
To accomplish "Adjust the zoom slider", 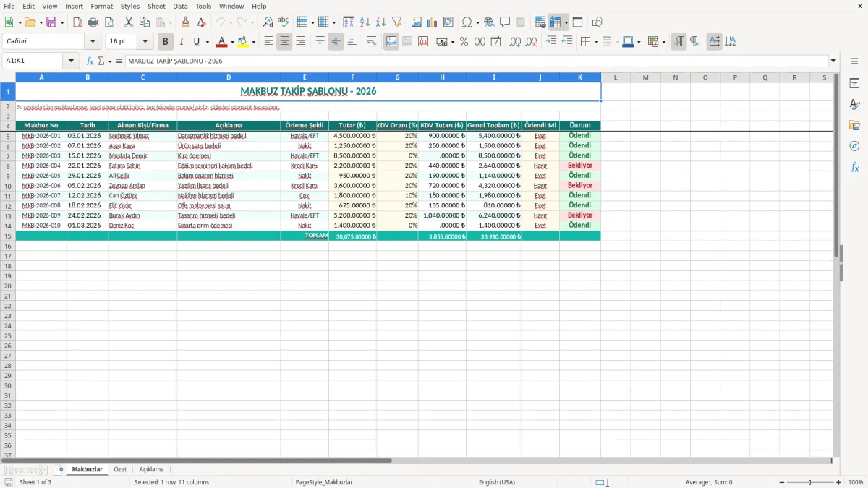I will click(809, 482).
